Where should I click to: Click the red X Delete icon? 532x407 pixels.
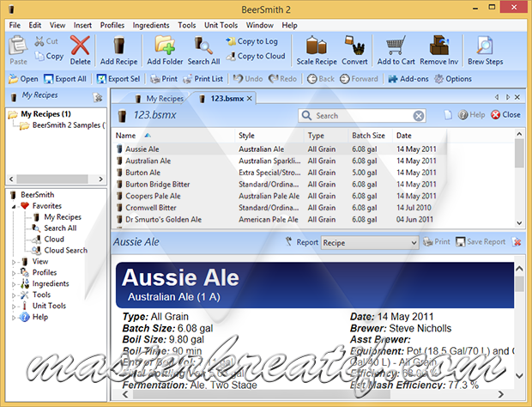click(x=80, y=46)
